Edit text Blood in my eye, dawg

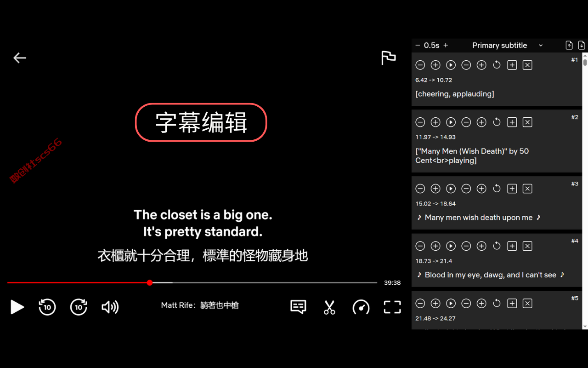[x=490, y=275]
